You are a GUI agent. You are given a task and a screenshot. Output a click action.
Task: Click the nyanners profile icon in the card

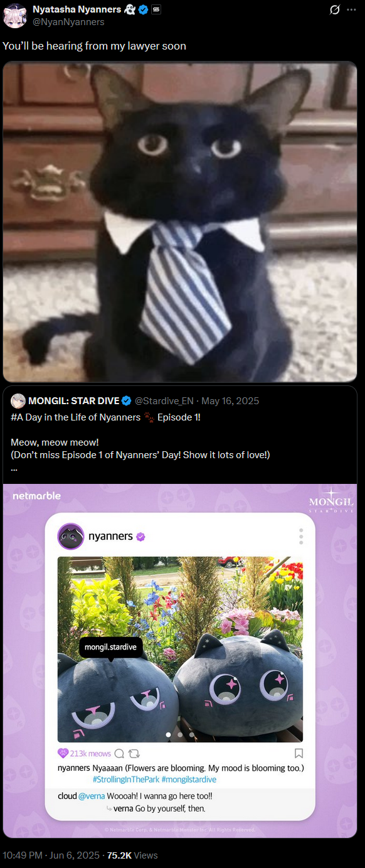(x=71, y=537)
